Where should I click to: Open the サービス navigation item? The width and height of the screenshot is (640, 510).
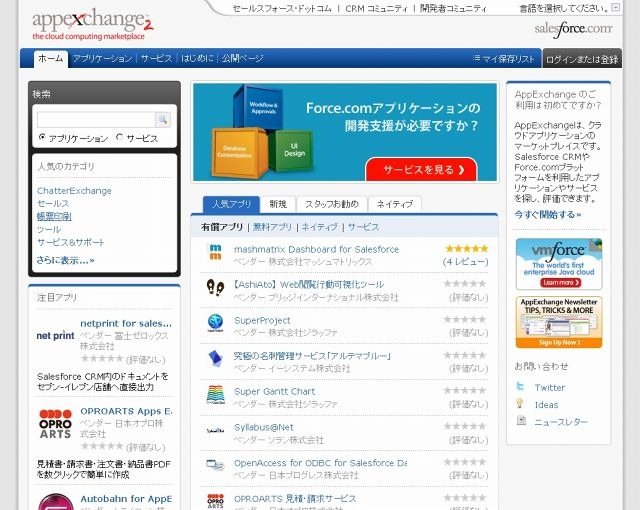[x=157, y=58]
